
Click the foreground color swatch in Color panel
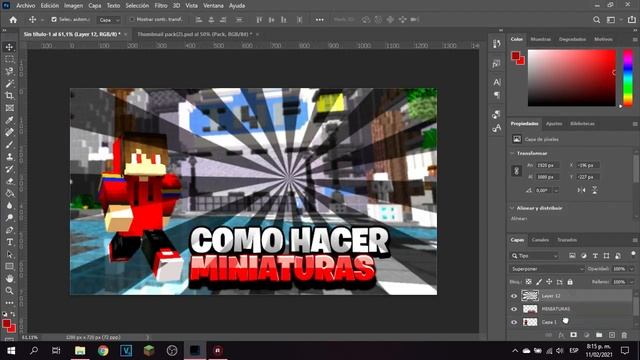tap(516, 56)
